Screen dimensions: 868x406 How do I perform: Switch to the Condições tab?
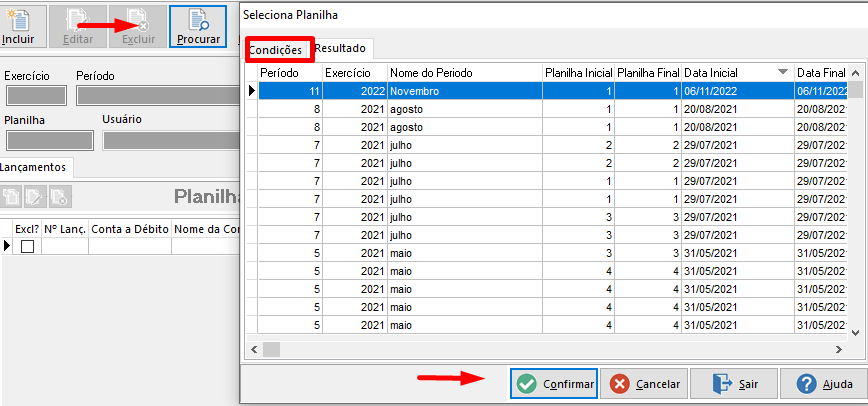coord(276,50)
